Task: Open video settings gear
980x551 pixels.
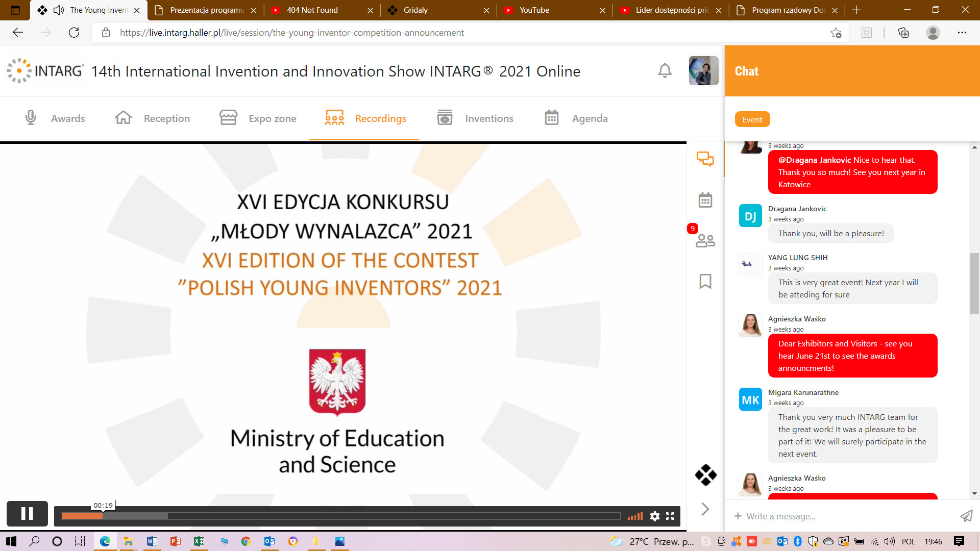Action: click(x=654, y=516)
